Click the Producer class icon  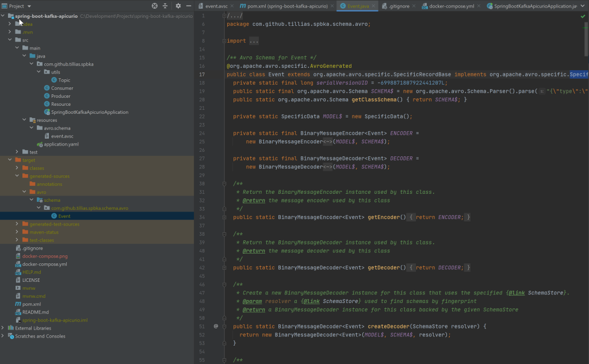[x=47, y=96]
